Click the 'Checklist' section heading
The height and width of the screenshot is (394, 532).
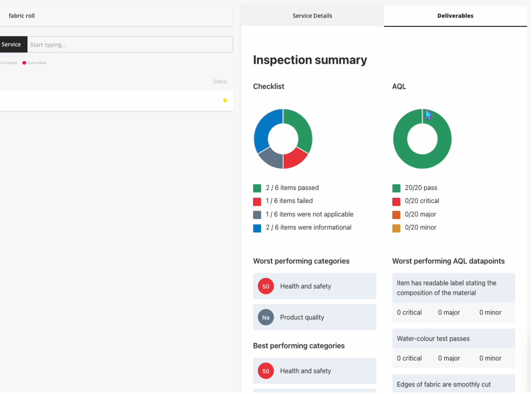point(269,86)
